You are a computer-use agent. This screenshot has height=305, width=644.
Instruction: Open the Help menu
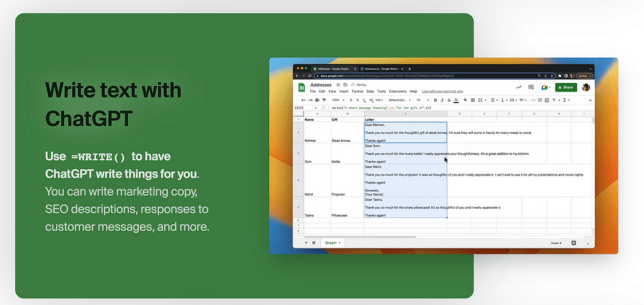click(x=413, y=91)
